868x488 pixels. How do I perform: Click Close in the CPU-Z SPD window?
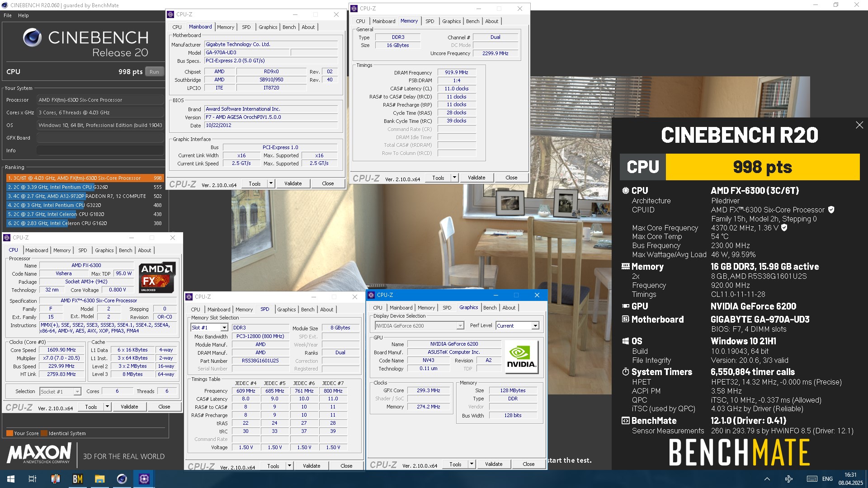(x=346, y=466)
